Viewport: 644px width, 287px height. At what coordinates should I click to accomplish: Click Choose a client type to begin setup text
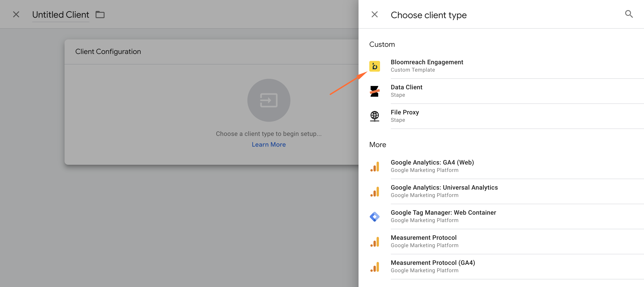pyautogui.click(x=269, y=134)
